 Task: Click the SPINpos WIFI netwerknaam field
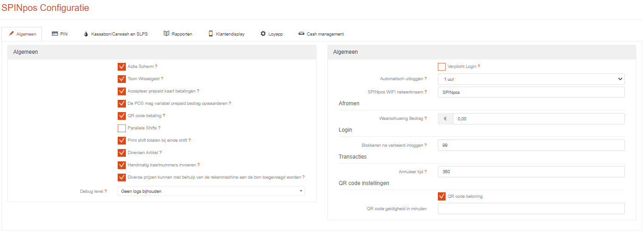[531, 92]
